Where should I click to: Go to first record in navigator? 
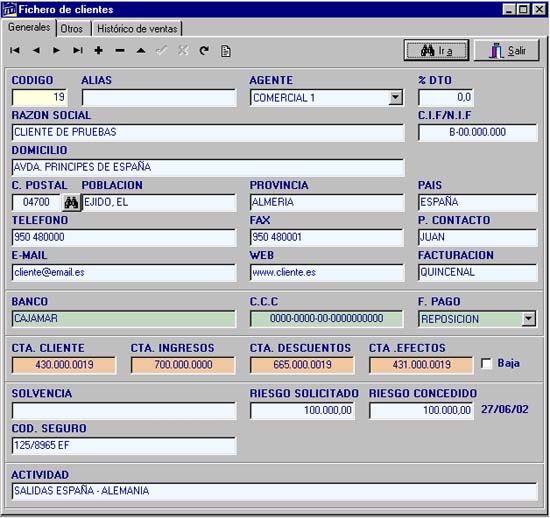[x=15, y=51]
